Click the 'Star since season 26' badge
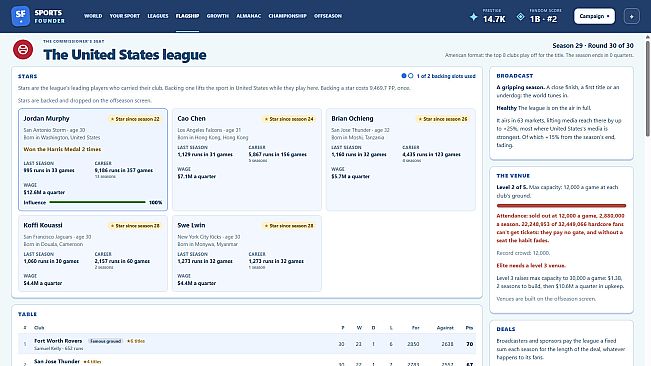The height and width of the screenshot is (366, 651). [x=443, y=119]
